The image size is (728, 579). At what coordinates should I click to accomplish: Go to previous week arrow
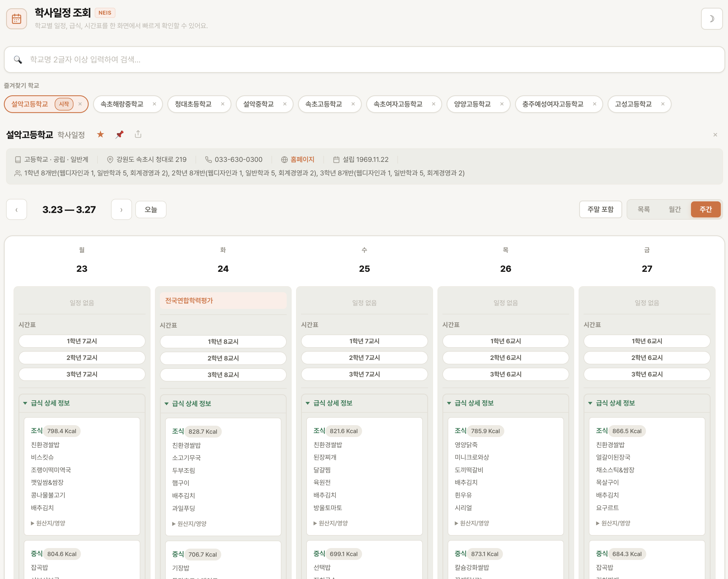tap(17, 210)
